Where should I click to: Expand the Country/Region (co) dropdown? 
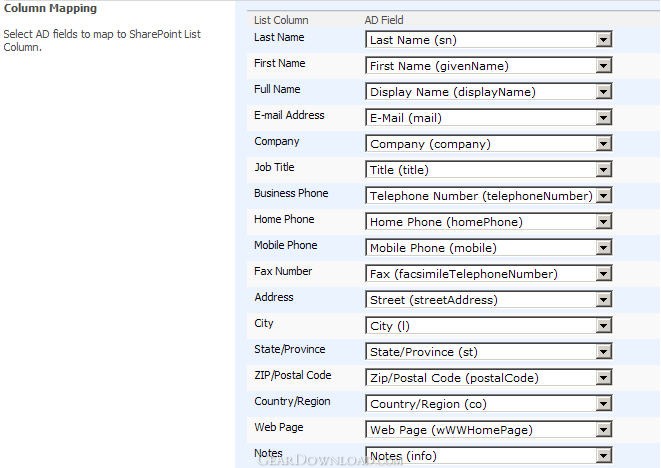[x=489, y=404]
